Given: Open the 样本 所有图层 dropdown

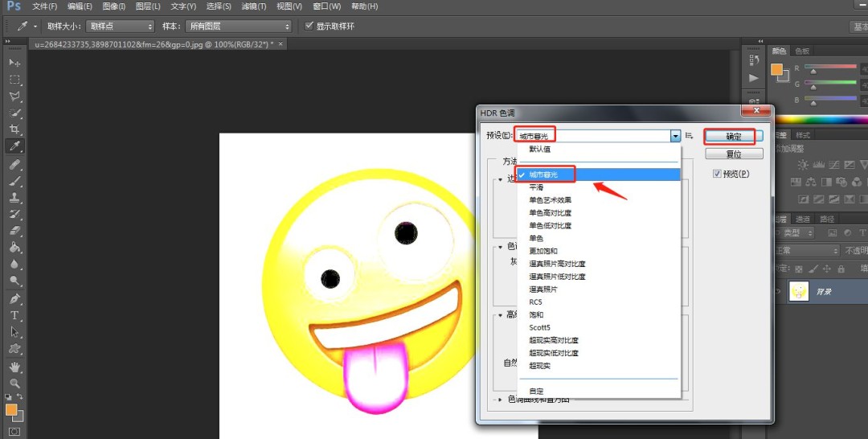Looking at the screenshot, I should point(238,27).
